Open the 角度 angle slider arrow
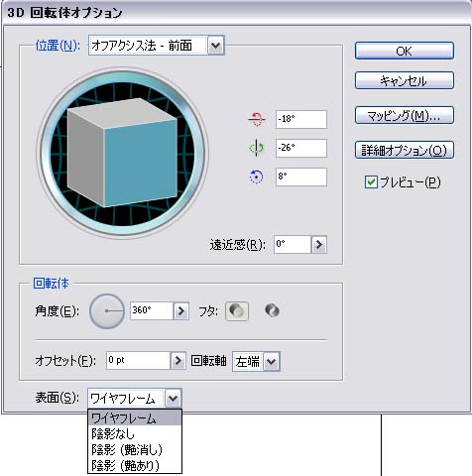 point(181,310)
